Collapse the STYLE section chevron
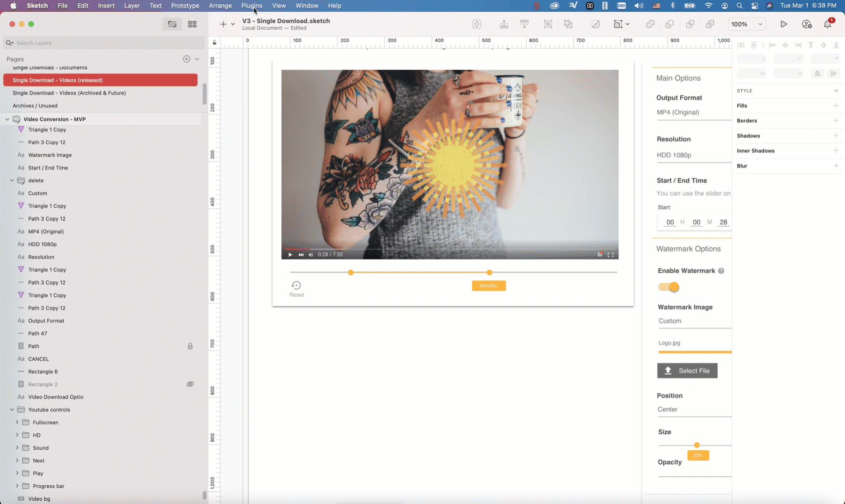This screenshot has width=845, height=504. click(837, 91)
